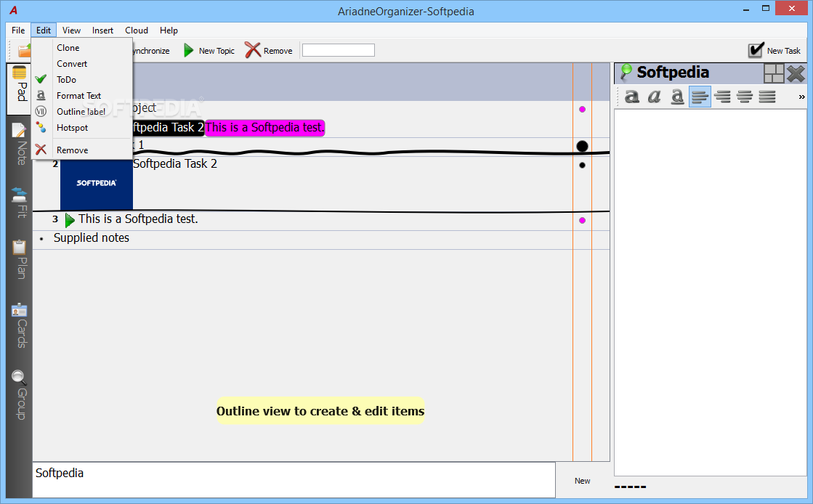Viewport: 813px width, 504px height.
Task: Click the bold text format icon
Action: click(x=631, y=97)
